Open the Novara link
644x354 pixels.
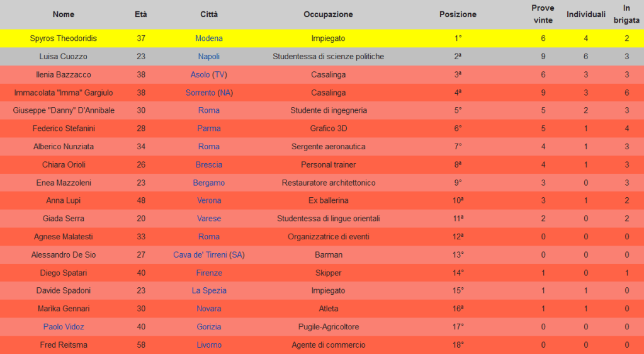point(208,309)
